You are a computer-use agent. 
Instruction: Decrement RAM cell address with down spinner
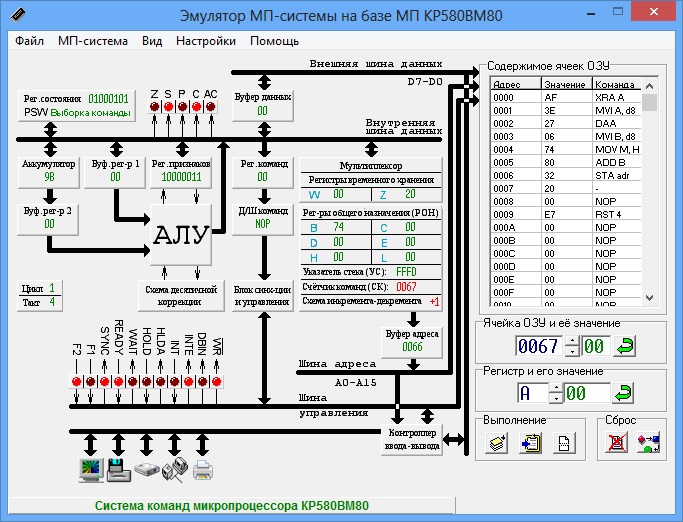[x=572, y=351]
